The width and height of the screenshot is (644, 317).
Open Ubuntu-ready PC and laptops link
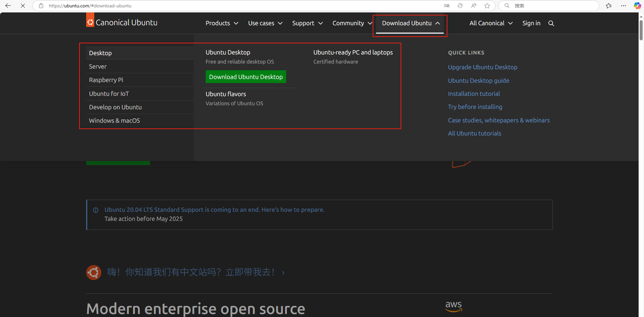(353, 52)
